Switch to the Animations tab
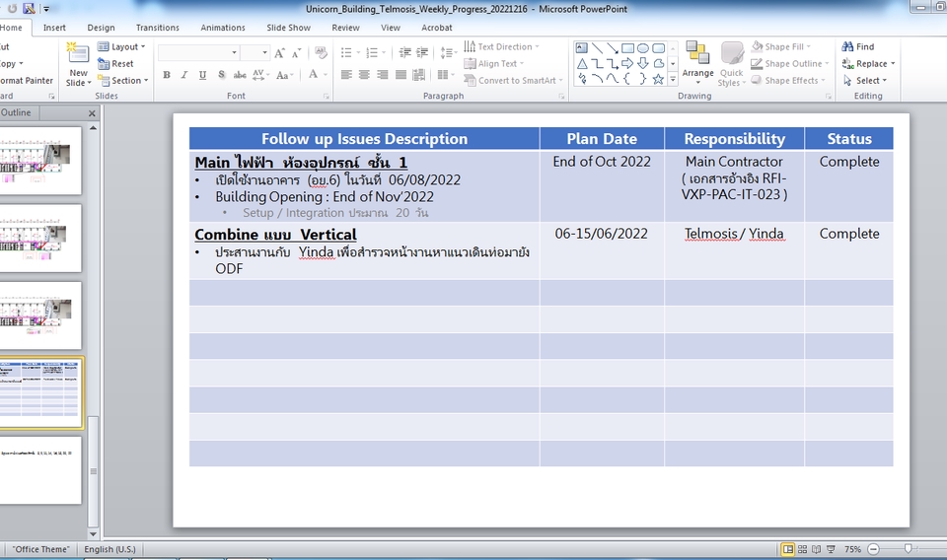 pos(223,28)
